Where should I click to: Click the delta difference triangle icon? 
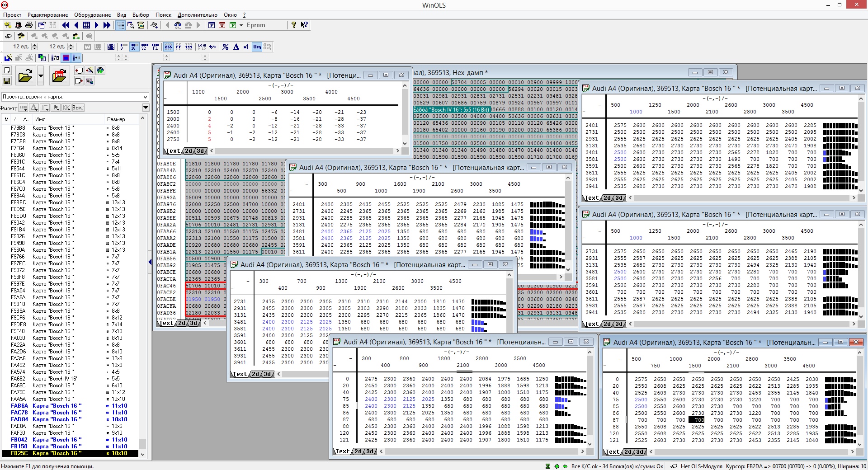coord(236,47)
